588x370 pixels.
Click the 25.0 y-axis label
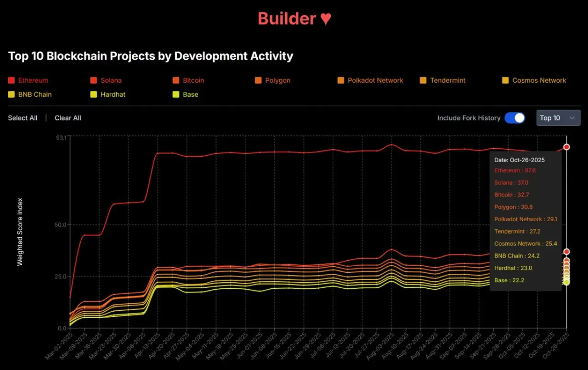point(62,276)
